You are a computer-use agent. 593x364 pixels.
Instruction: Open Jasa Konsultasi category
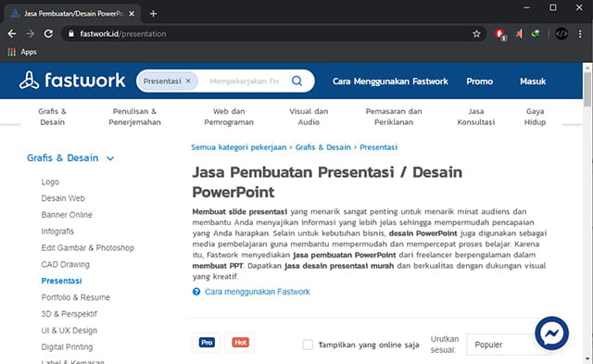point(475,117)
